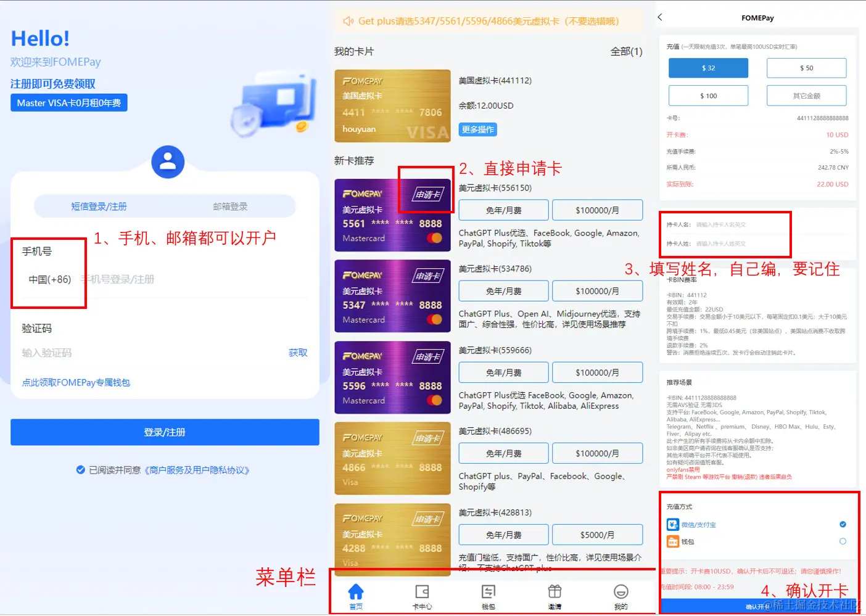
Task: Tap 申请卡 on the 4866 Visa card
Action: (x=428, y=438)
